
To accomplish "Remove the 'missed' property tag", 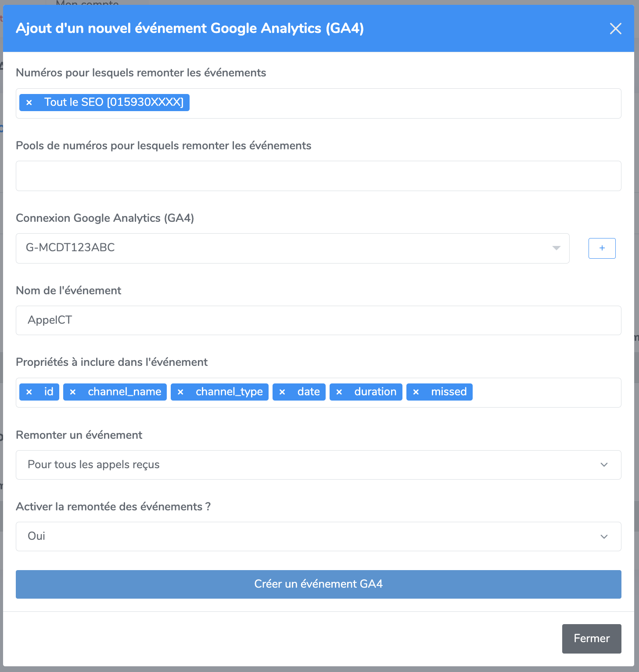I will click(x=416, y=392).
